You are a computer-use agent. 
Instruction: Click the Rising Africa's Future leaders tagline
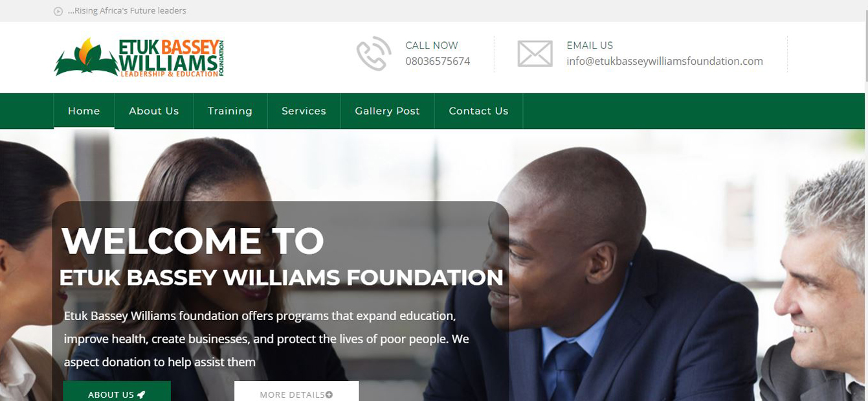[127, 11]
